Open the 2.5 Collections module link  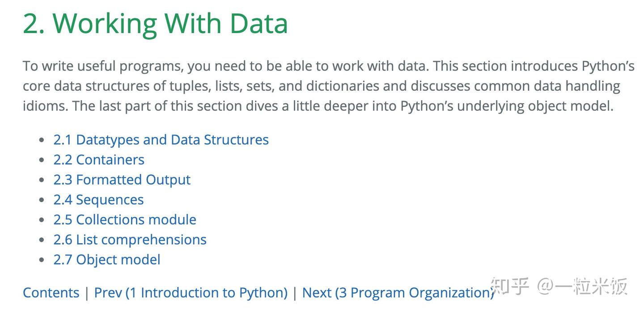125,220
